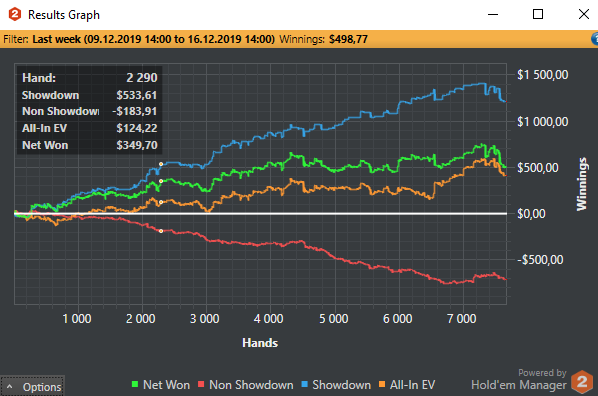Open the help icon in filter bar
Screen dimensions: 598x396
click(595, 39)
